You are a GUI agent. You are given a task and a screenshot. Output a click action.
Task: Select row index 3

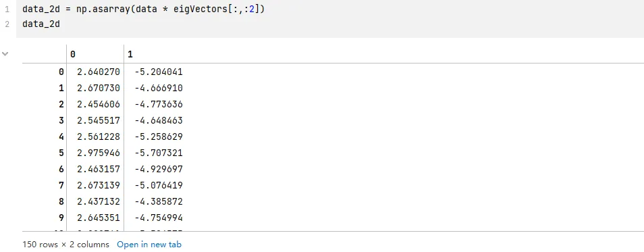click(x=61, y=120)
